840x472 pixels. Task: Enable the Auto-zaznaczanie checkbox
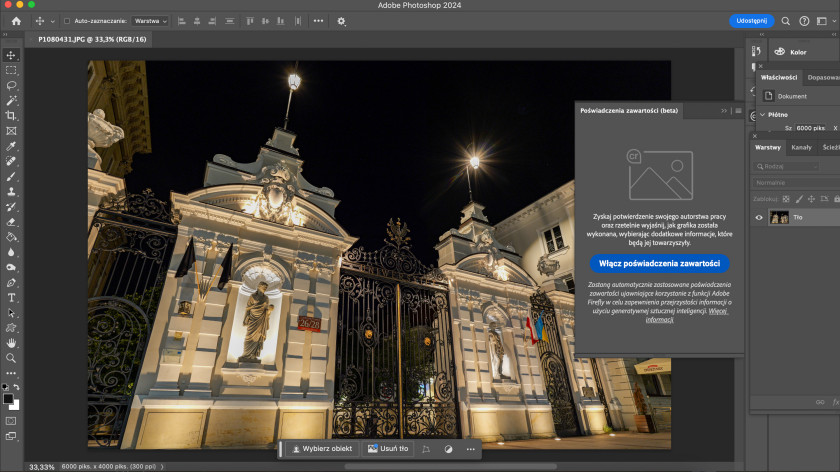(67, 21)
